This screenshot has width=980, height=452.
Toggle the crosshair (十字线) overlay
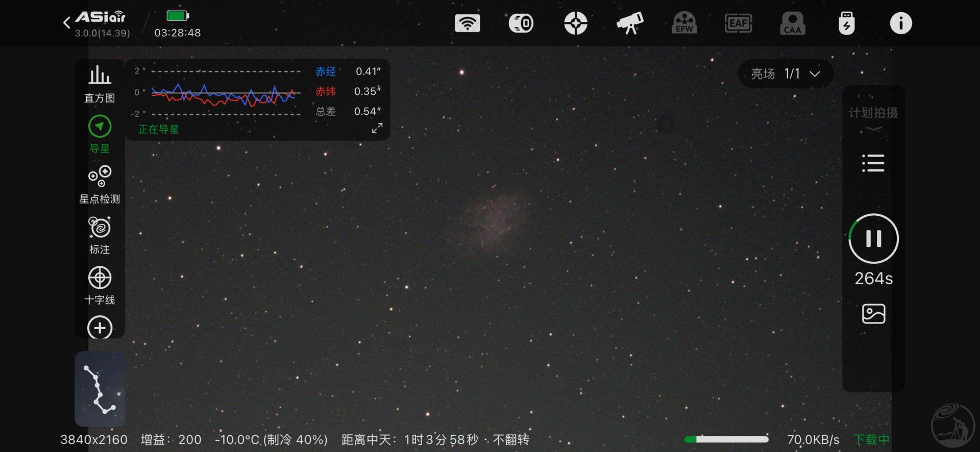[x=100, y=286]
